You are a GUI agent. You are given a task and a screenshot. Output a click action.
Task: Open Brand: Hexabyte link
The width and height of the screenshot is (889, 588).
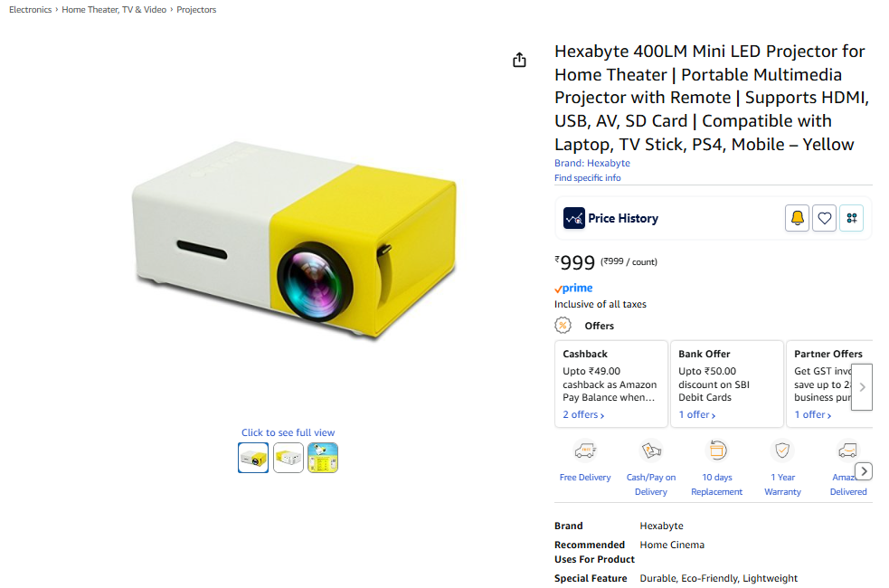coord(591,163)
